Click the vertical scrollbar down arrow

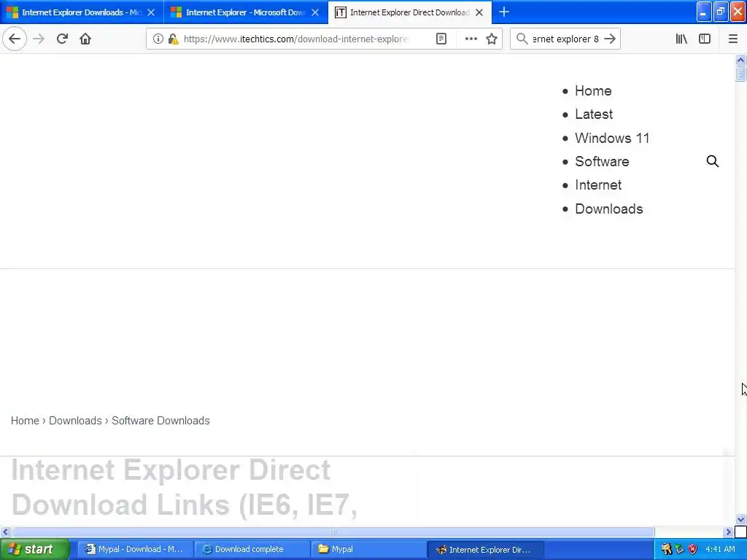click(x=740, y=519)
